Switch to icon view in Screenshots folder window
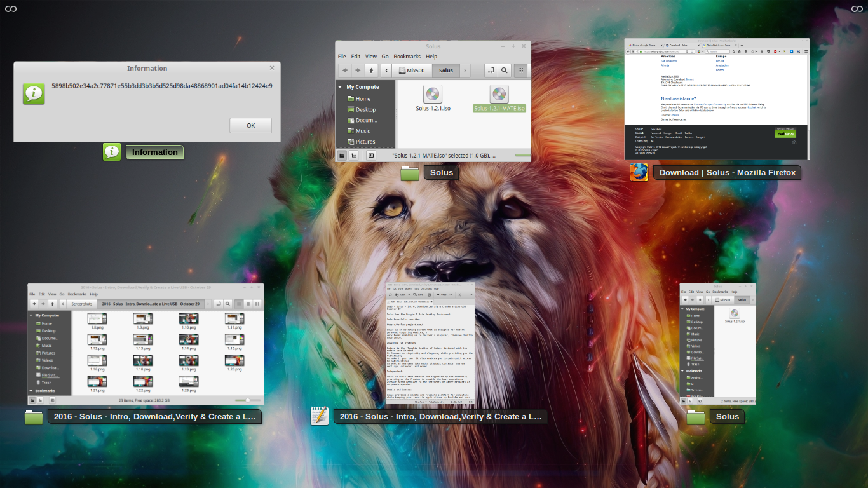Image resolution: width=868 pixels, height=488 pixels. click(x=239, y=304)
